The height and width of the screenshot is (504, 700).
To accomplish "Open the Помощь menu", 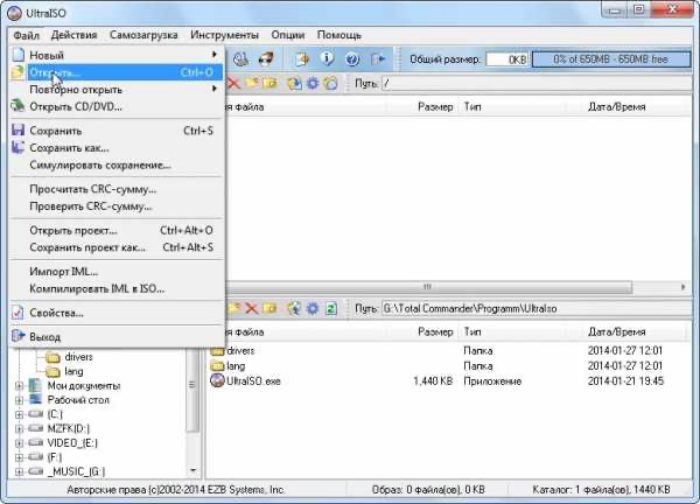I will pos(339,35).
